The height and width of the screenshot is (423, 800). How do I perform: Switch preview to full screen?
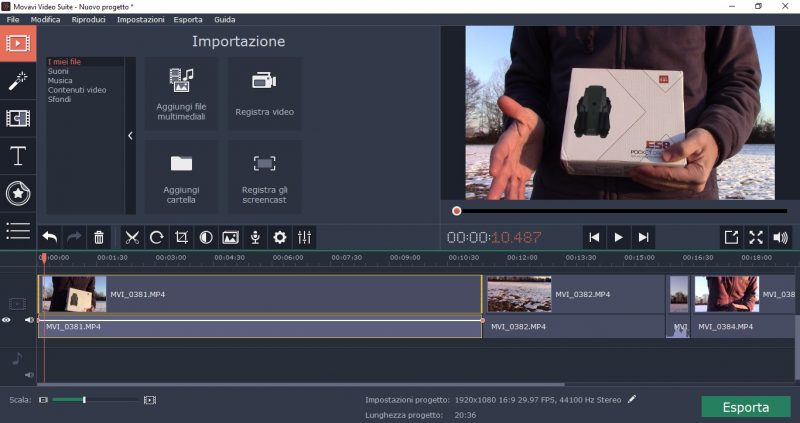(756, 237)
